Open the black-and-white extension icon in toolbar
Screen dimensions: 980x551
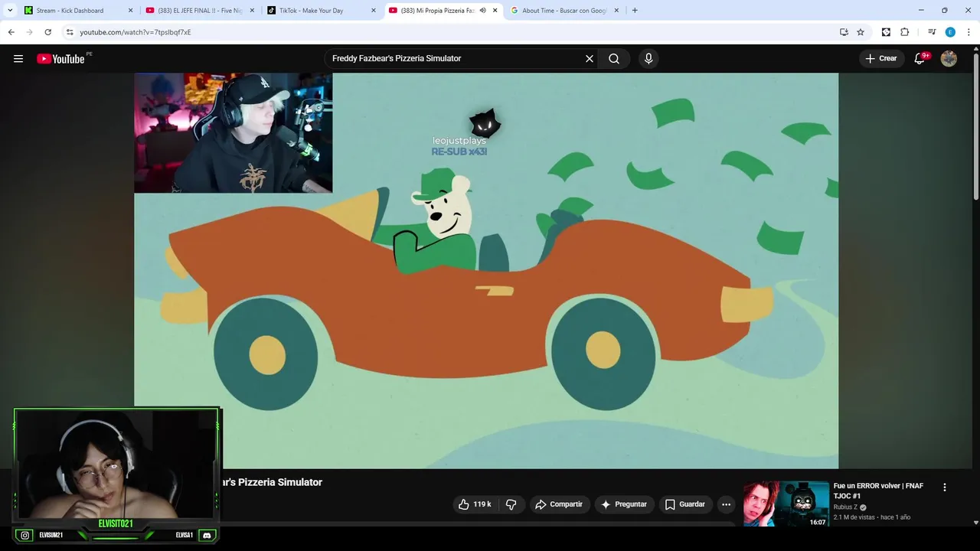click(x=886, y=32)
